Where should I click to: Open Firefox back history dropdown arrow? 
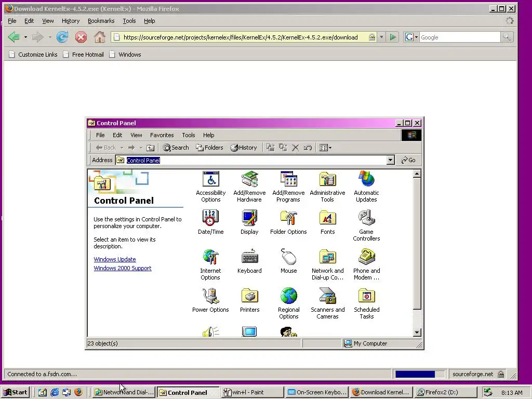pos(25,37)
